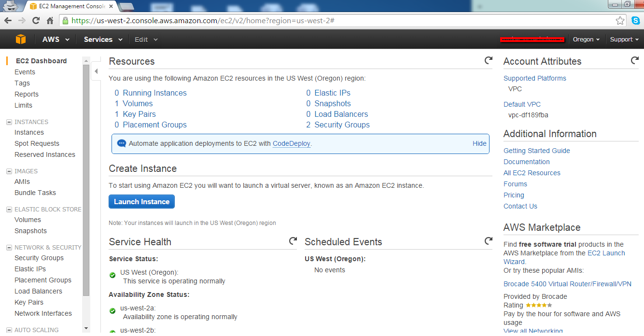This screenshot has height=336, width=644.
Task: Open the CodeDeploy link
Action: [x=292, y=143]
